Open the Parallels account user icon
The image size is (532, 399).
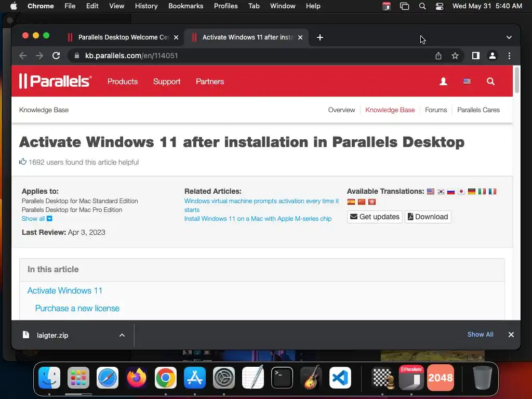(443, 82)
